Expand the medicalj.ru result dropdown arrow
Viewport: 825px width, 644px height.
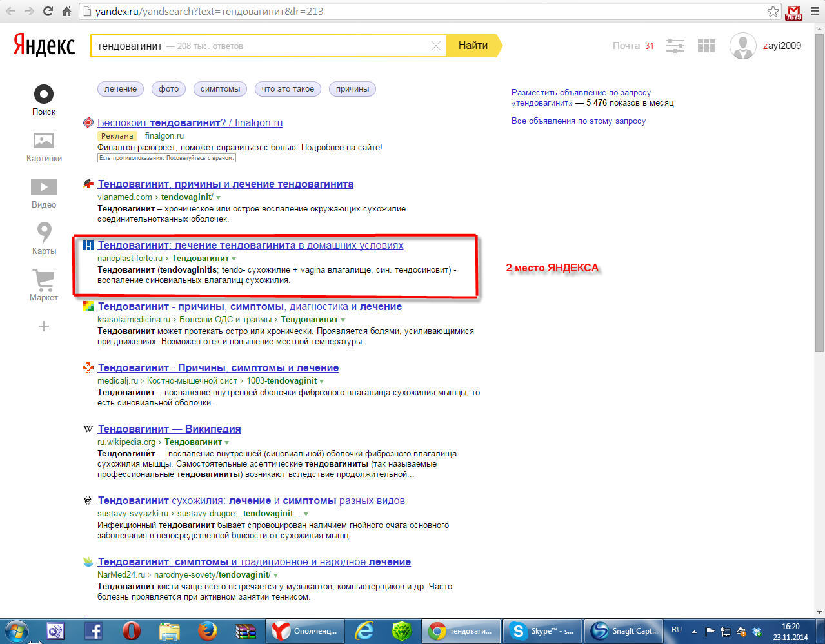(x=321, y=381)
